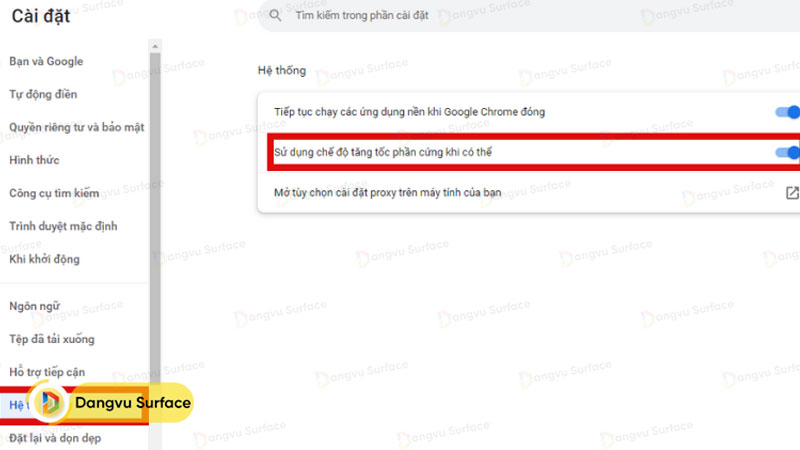Select "Tự động điền" in the sidebar
The height and width of the screenshot is (450, 800).
[43, 94]
